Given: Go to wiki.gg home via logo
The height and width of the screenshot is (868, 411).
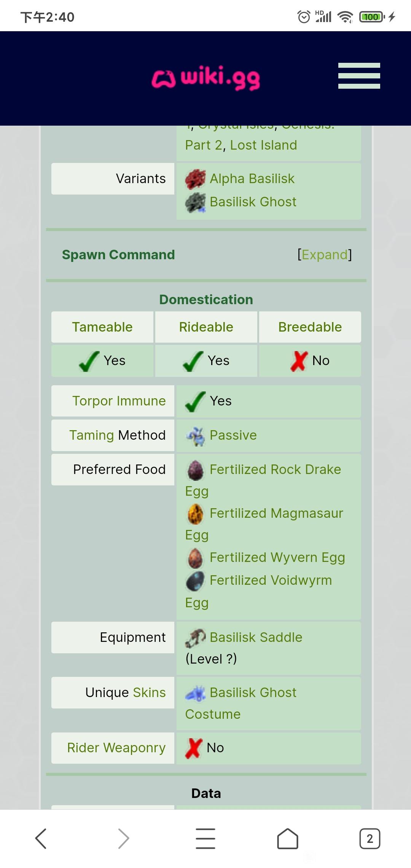Looking at the screenshot, I should point(206,78).
